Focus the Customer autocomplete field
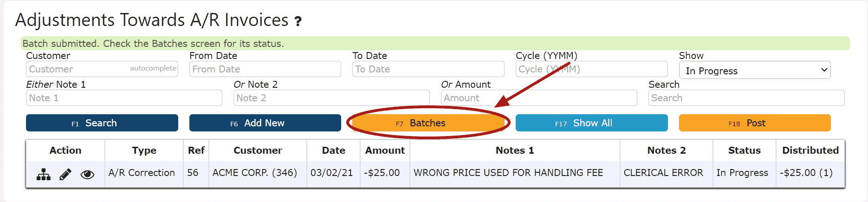 coord(102,69)
